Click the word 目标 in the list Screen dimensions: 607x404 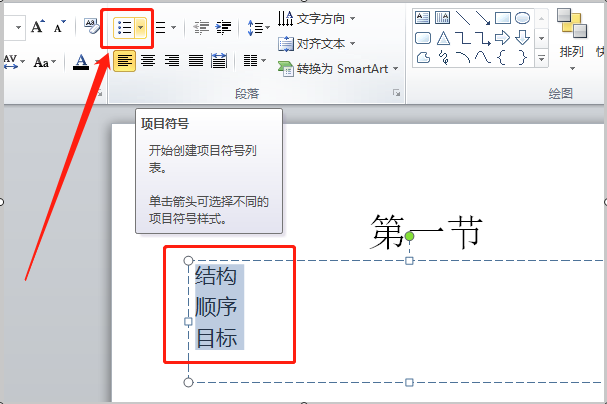216,338
